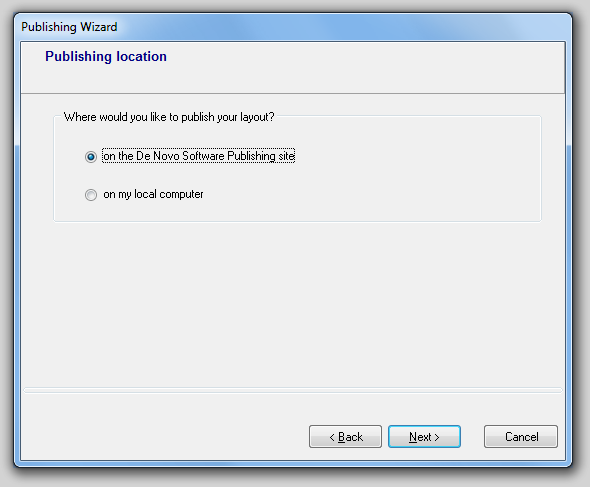Go to previous step with Back button

345,437
